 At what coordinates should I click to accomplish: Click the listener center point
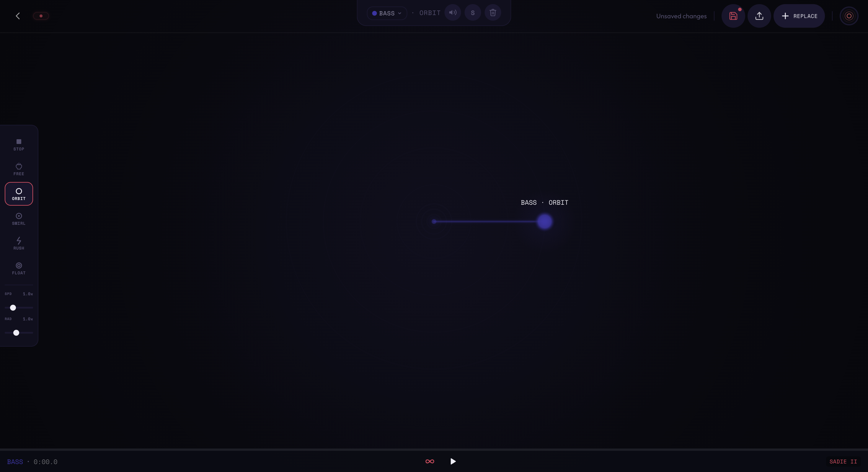tap(434, 222)
